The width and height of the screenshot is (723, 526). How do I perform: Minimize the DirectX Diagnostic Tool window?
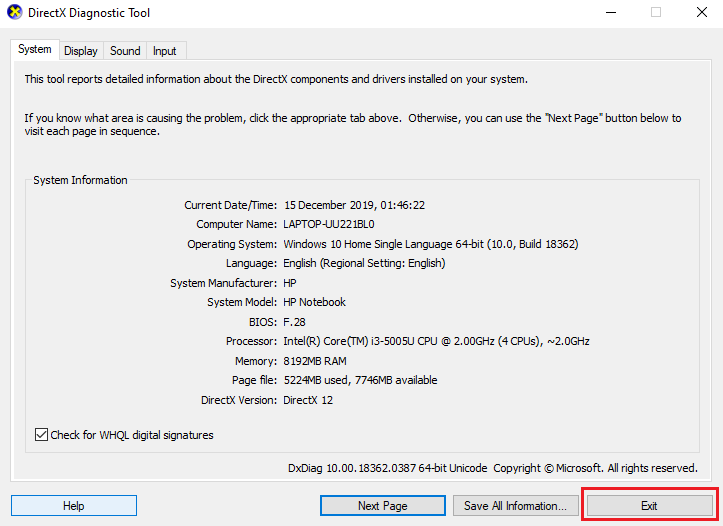tap(611, 12)
